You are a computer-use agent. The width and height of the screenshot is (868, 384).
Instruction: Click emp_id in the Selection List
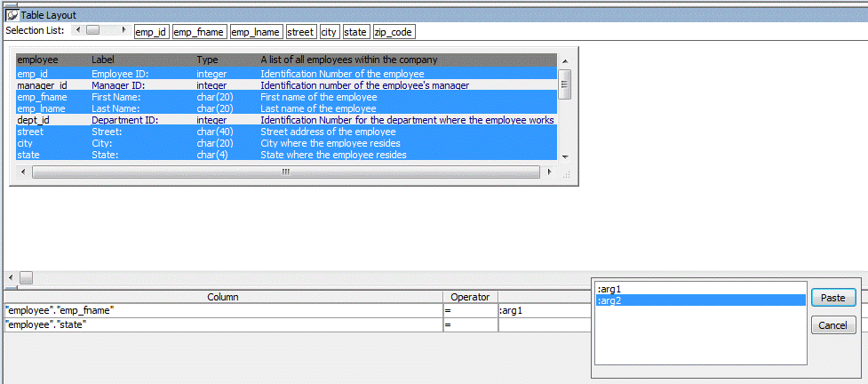coord(151,32)
